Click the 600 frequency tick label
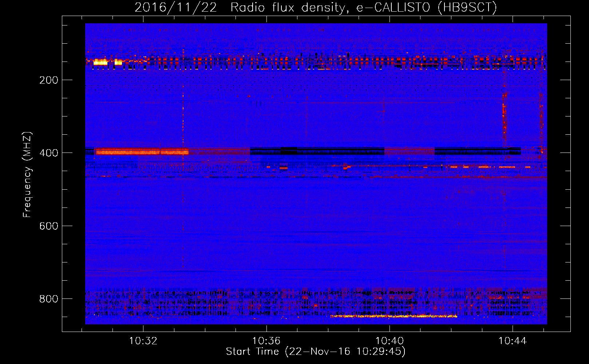 pos(49,226)
